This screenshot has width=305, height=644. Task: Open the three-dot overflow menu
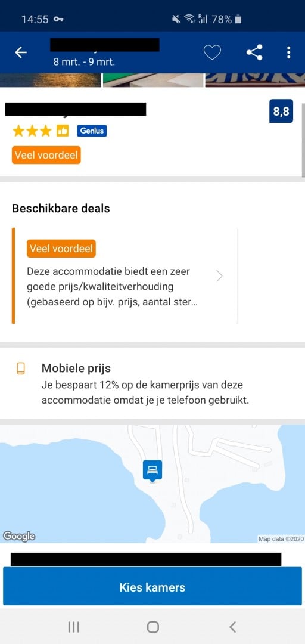point(288,52)
